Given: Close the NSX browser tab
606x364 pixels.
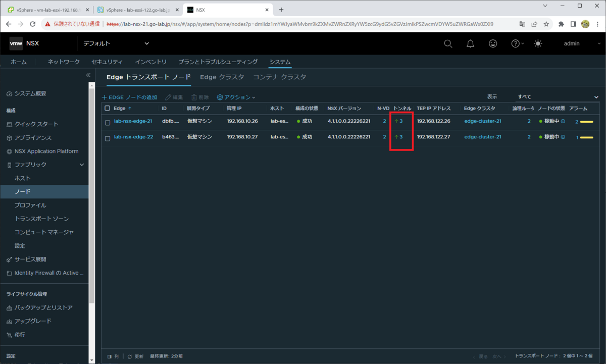Looking at the screenshot, I should point(267,10).
